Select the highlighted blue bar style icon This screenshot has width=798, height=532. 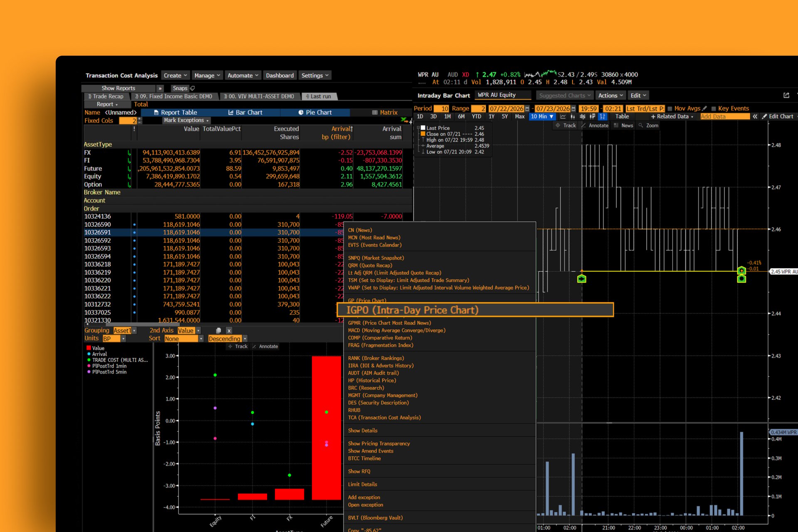click(602, 117)
